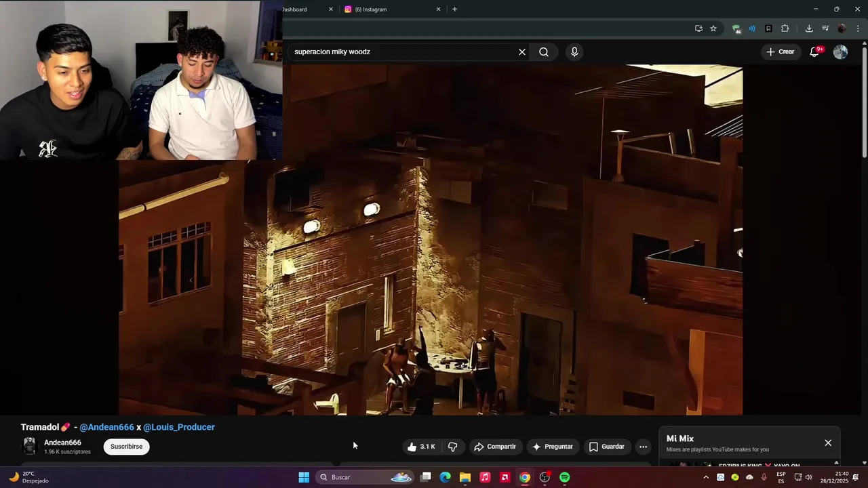Open OBS Studio from taskbar
The image size is (868, 488).
[545, 477]
